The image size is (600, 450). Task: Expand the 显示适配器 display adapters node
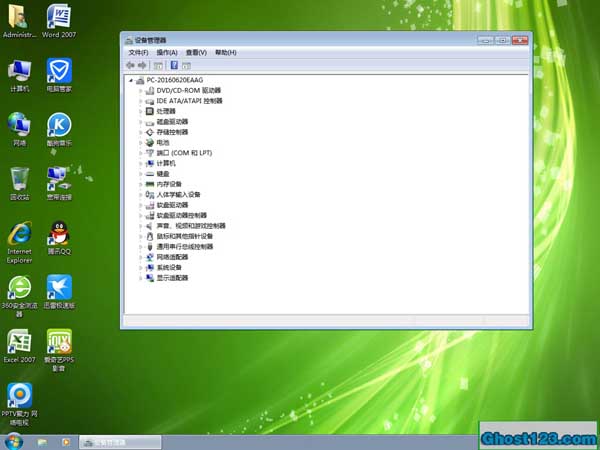tap(140, 278)
